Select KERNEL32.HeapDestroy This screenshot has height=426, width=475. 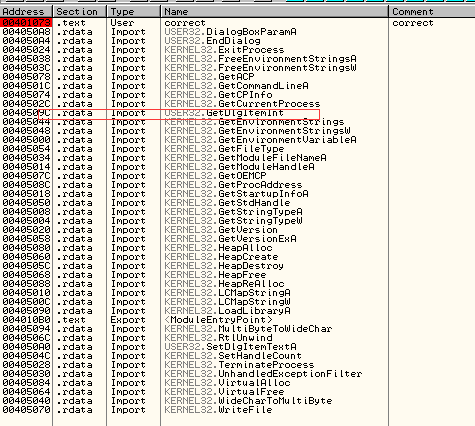(x=224, y=266)
